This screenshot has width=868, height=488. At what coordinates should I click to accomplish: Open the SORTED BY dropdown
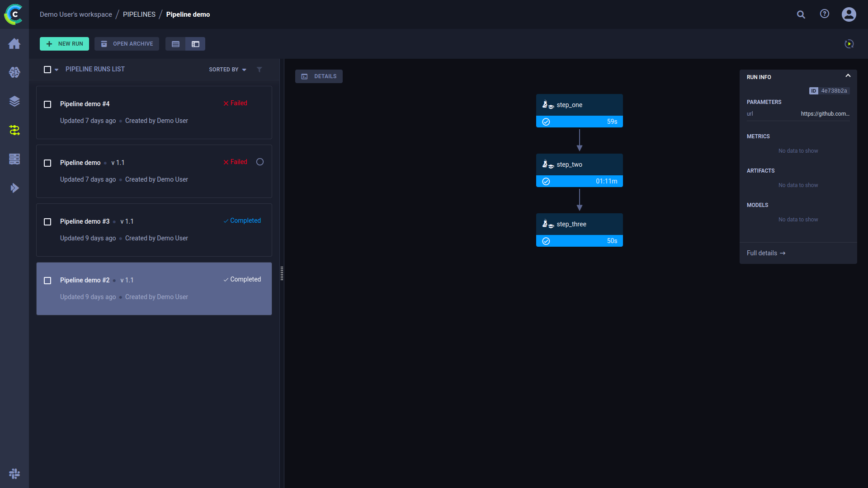click(x=227, y=70)
